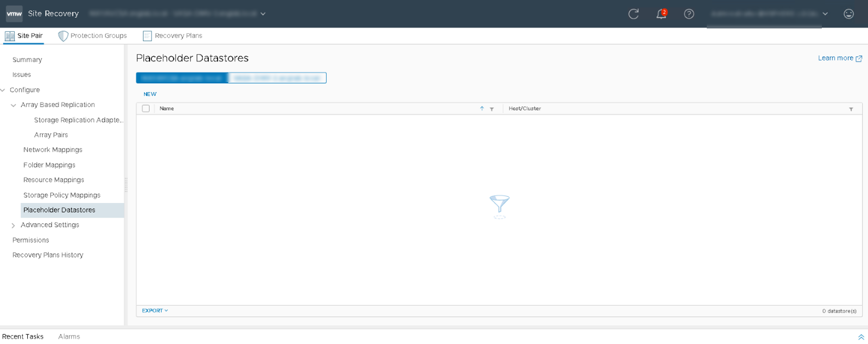Click the Site Pair tab icon
The image size is (868, 344).
click(x=10, y=36)
